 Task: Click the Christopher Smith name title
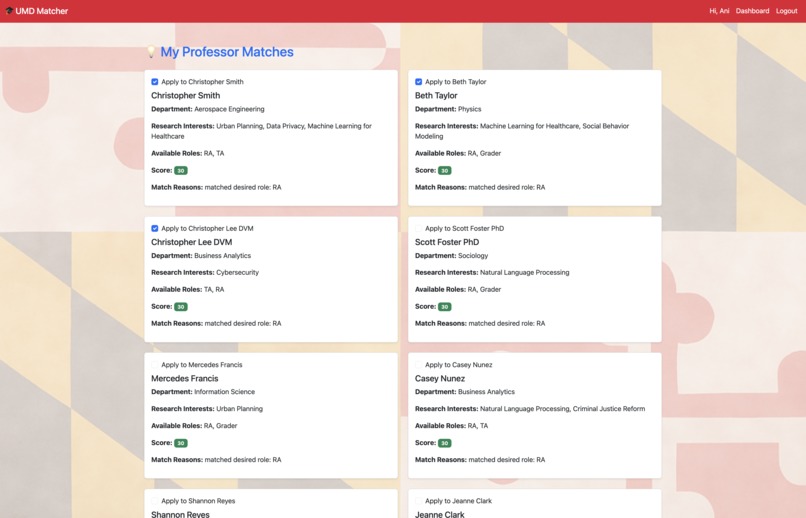pos(186,96)
